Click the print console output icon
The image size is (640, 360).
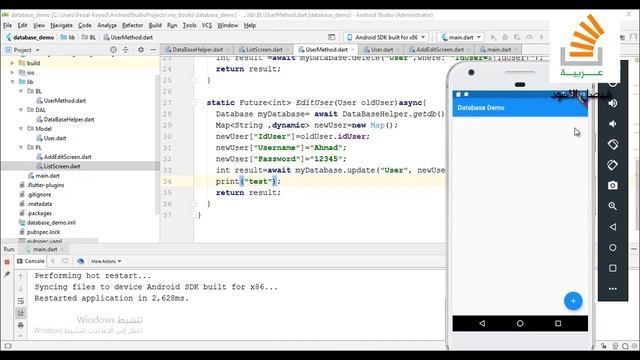click(21, 325)
